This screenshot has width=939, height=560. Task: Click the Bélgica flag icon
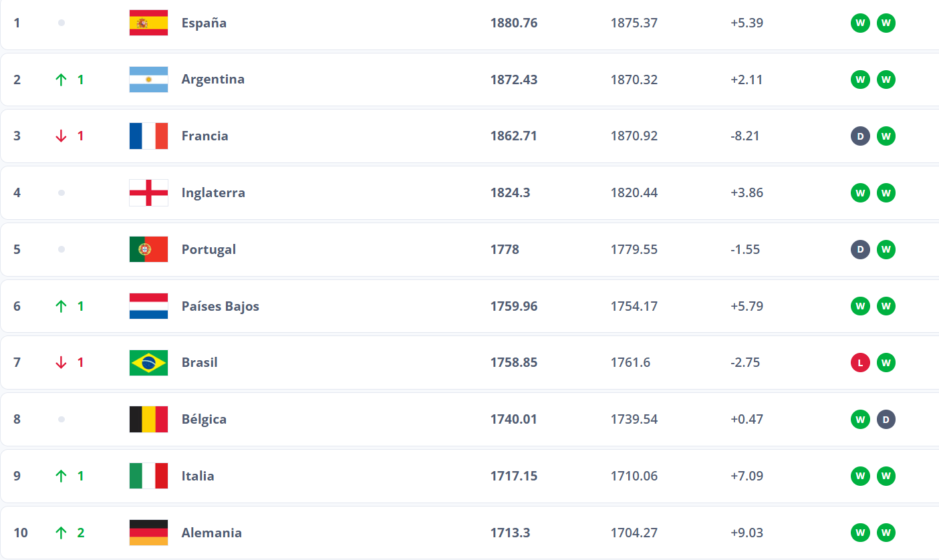(148, 420)
